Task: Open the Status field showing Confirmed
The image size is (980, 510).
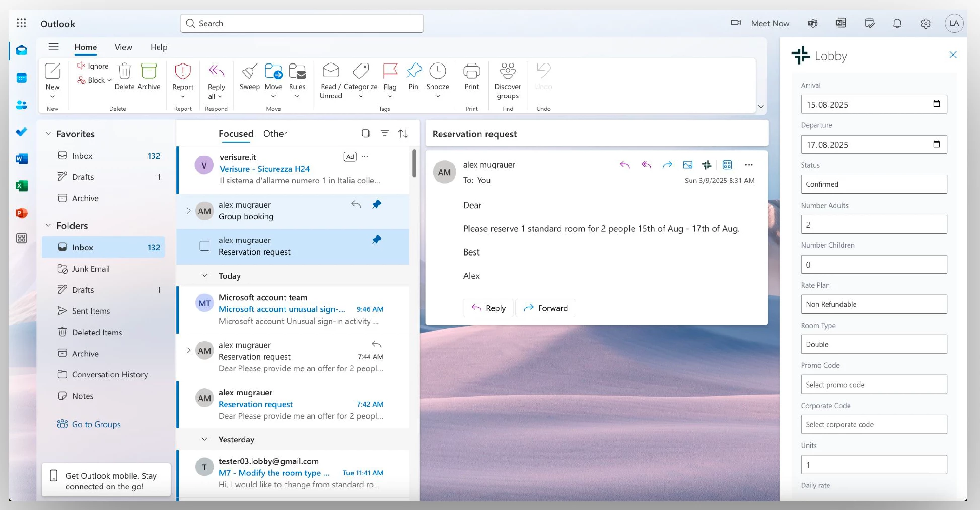Action: pyautogui.click(x=874, y=184)
